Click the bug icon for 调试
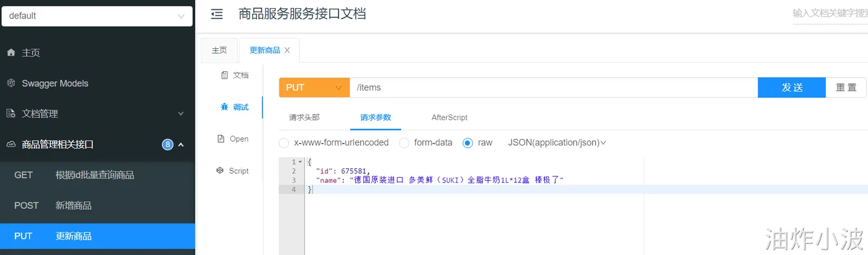Image resolution: width=868 pixels, height=255 pixels. click(x=224, y=107)
